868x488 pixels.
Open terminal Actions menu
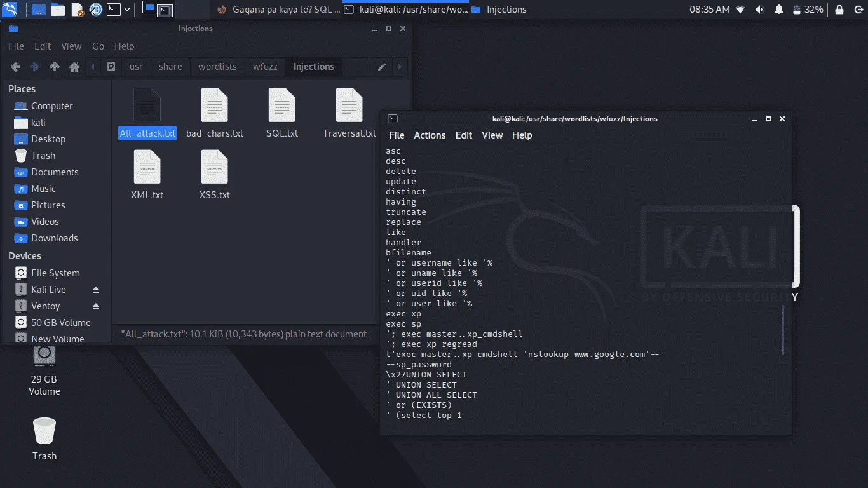coord(430,135)
